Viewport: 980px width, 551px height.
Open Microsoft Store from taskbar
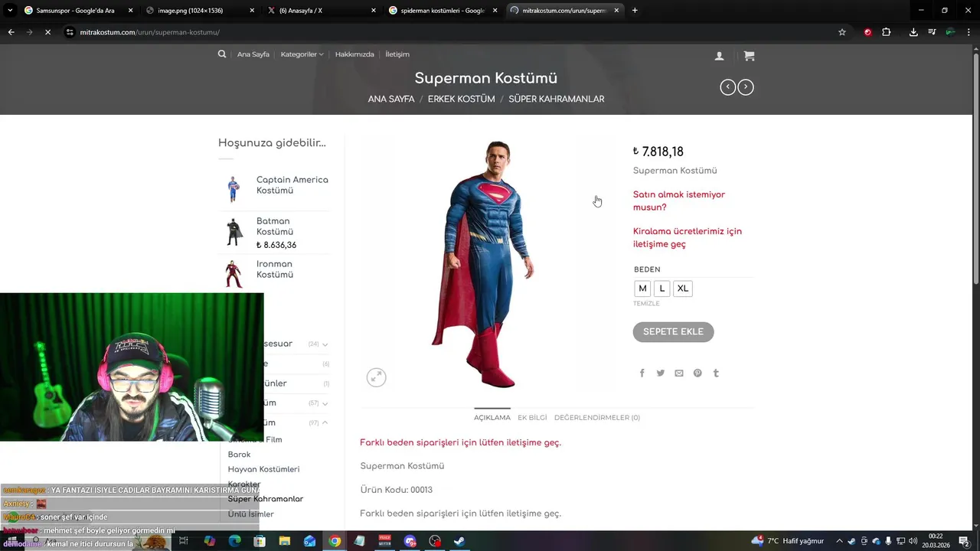[260, 541]
